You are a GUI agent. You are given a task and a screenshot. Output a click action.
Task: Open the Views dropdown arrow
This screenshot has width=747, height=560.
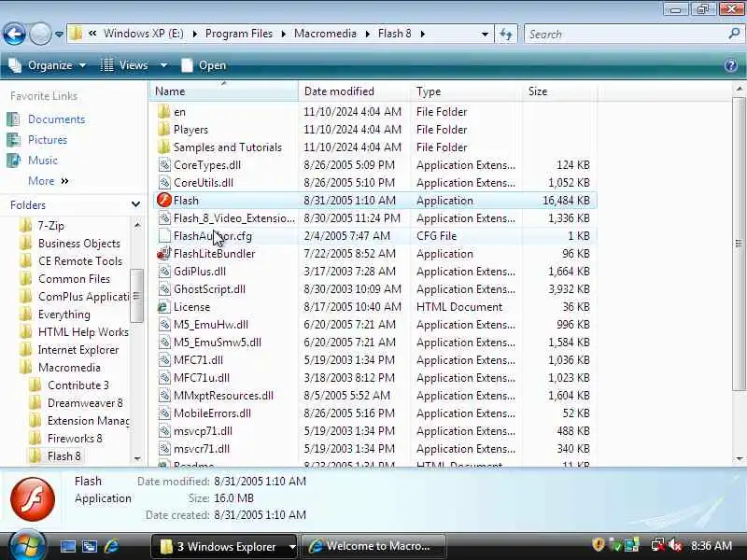click(163, 64)
